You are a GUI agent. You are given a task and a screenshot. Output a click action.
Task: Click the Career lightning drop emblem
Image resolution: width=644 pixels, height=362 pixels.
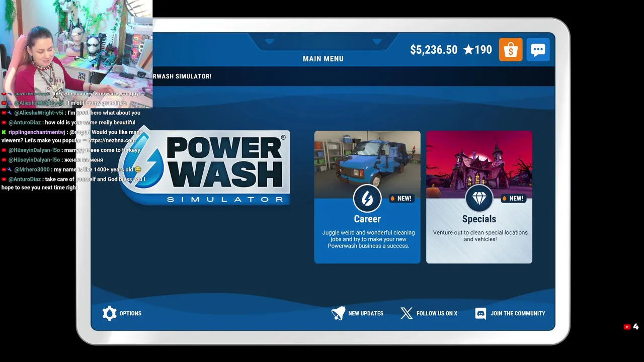(x=367, y=199)
